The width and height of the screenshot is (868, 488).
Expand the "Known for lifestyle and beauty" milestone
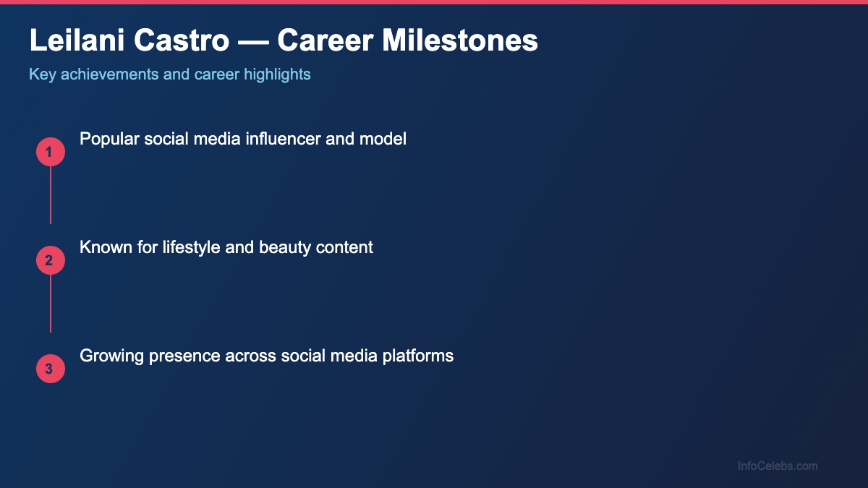click(x=227, y=247)
